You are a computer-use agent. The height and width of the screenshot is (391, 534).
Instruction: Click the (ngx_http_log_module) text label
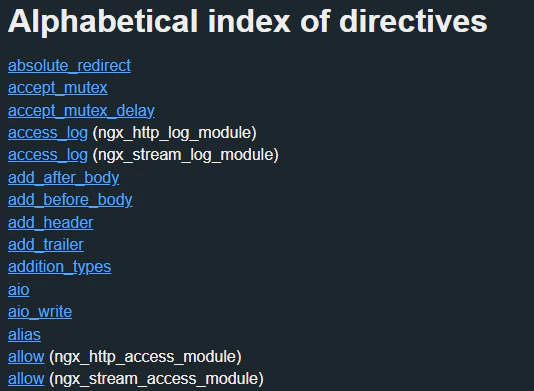tap(175, 133)
